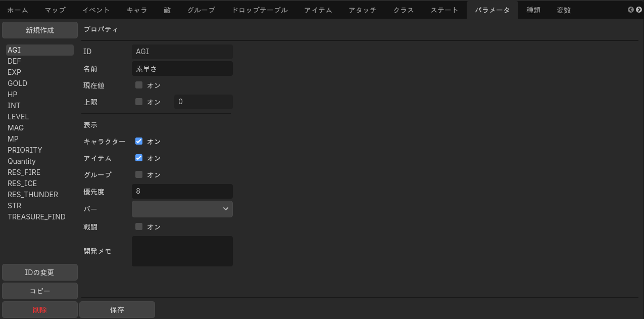The width and height of the screenshot is (644, 319).
Task: Click the 開発メモ text area
Action: tap(182, 251)
